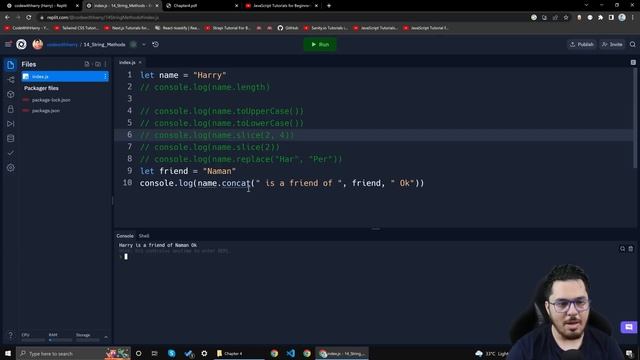Open the Packages cube sidebar icon
Viewport: 640px width, 360px height.
11,94
